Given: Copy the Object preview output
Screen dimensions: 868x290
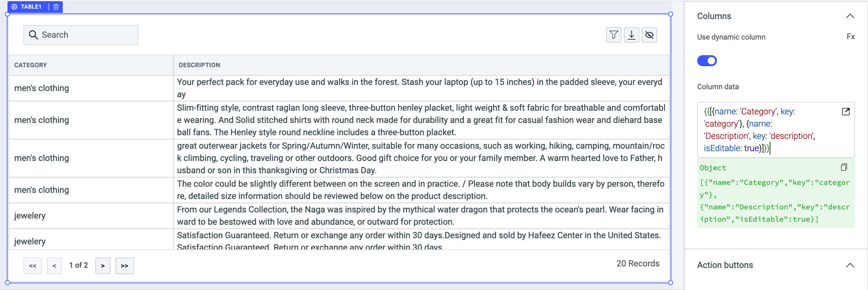Looking at the screenshot, I should (843, 167).
